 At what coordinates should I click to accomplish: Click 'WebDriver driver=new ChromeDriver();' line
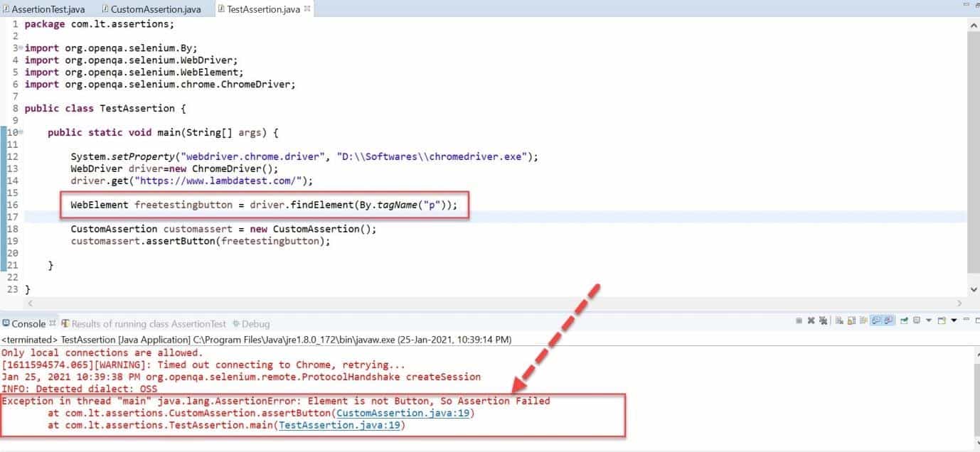click(x=174, y=168)
